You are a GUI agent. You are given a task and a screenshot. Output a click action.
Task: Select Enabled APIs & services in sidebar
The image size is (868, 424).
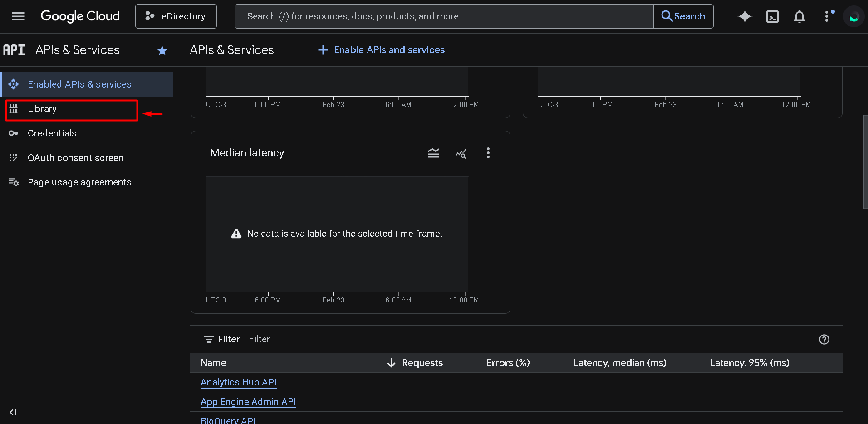pos(87,84)
